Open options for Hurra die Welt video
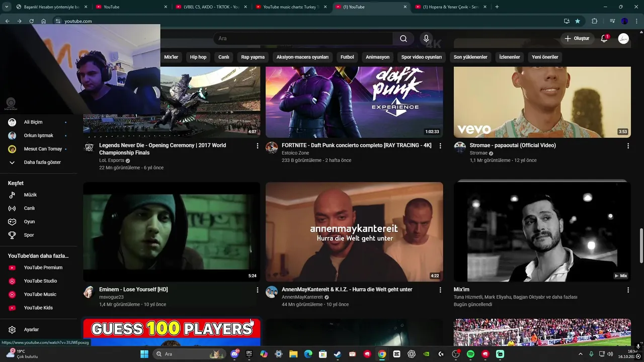 click(440, 290)
